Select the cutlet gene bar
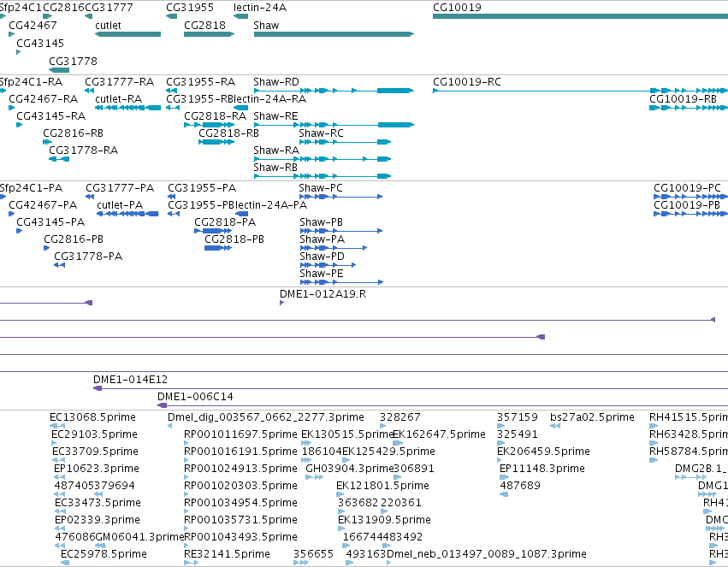The width and height of the screenshot is (728, 567). (127, 34)
